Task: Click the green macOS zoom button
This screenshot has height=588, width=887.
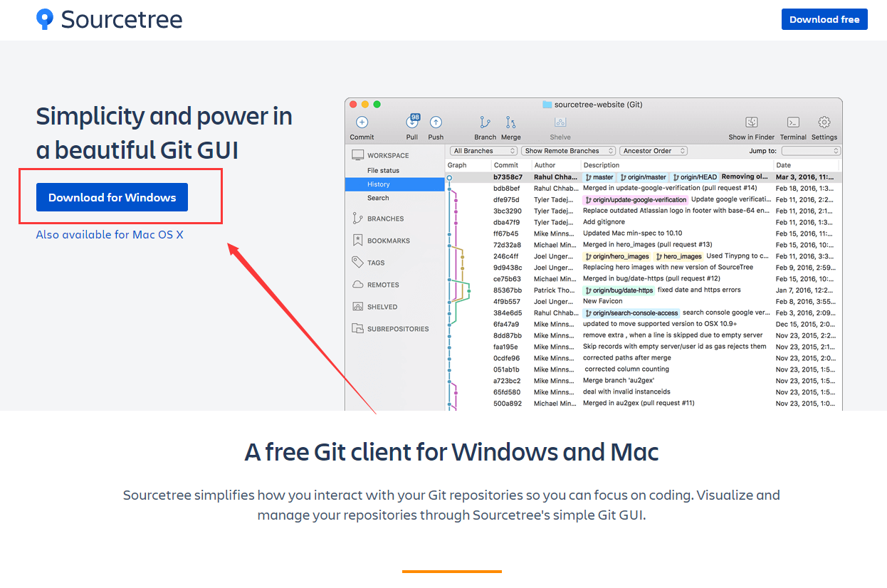Action: 377,105
